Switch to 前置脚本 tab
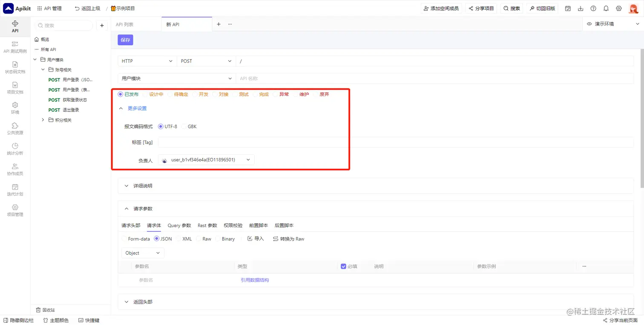Image resolution: width=644 pixels, height=325 pixels. point(259,225)
